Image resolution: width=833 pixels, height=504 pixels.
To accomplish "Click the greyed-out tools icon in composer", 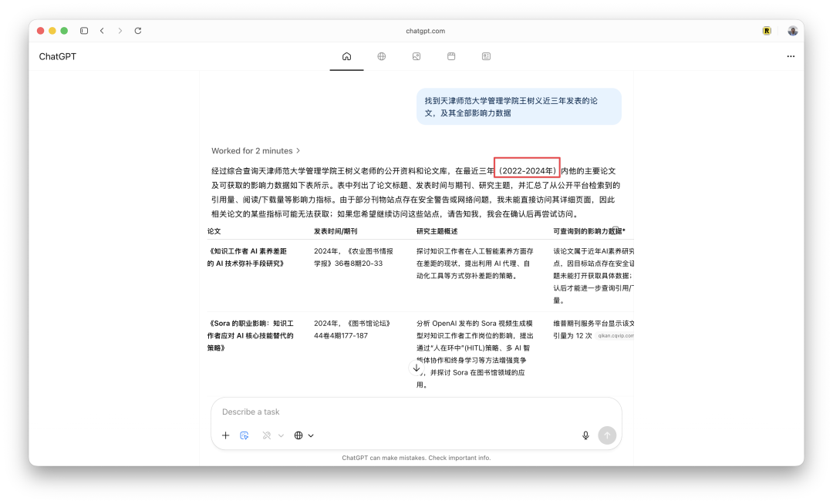I will (x=267, y=435).
